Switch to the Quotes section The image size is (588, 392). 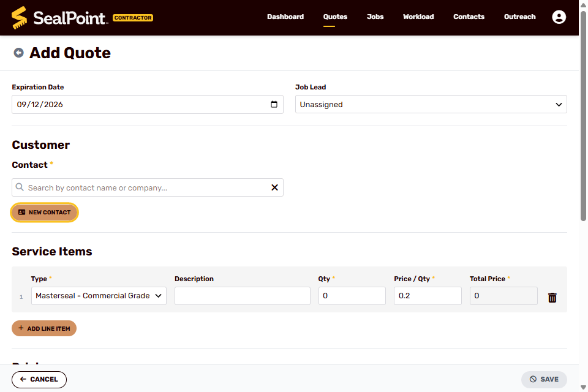(x=335, y=17)
